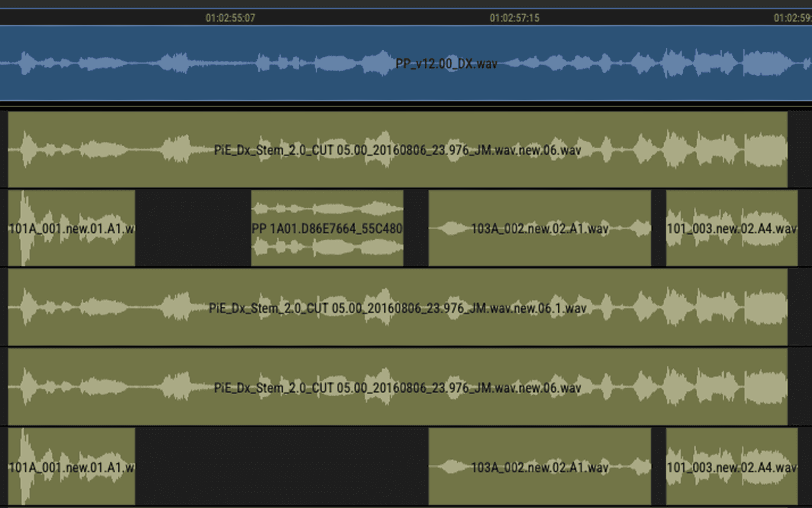Select the PiE_Dx_Stem new.06.1.wav clip
812x508 pixels.
pyautogui.click(x=397, y=308)
